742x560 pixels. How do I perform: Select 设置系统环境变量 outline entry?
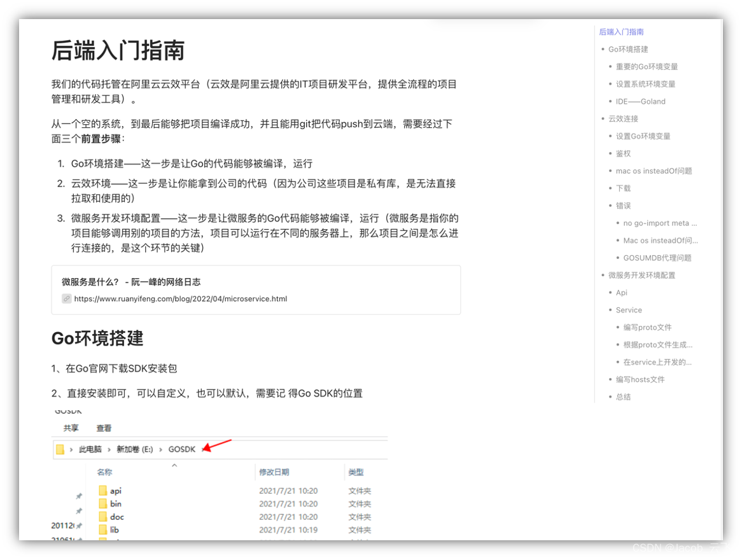(645, 84)
